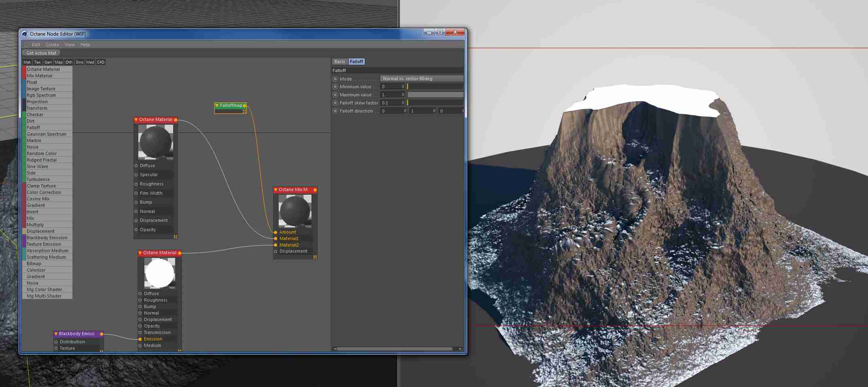Click the Roughness port on the dark-sphere Octane Material node
The height and width of the screenshot is (387, 868).
(136, 184)
